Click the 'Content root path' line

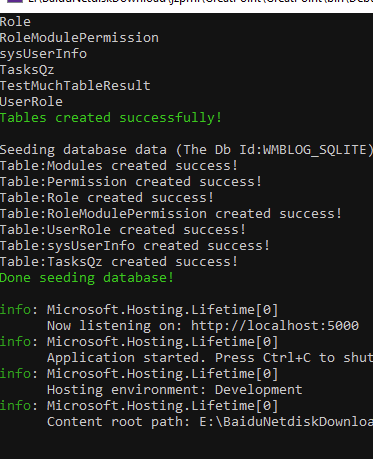click(210, 422)
